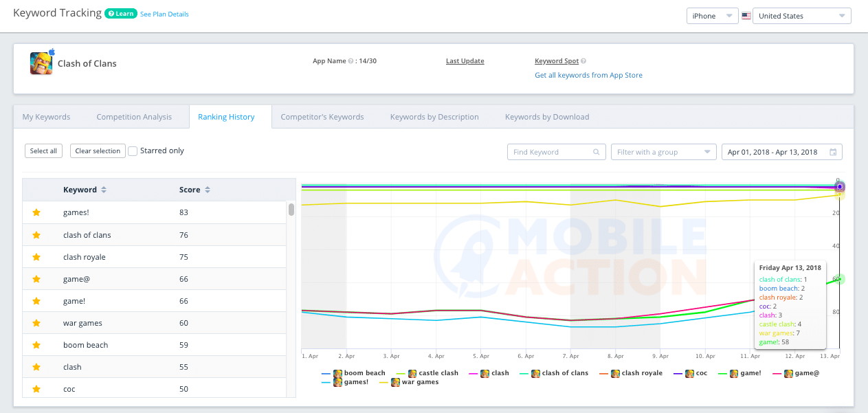Unstar the war games keyword
The image size is (868, 413).
pyautogui.click(x=36, y=323)
